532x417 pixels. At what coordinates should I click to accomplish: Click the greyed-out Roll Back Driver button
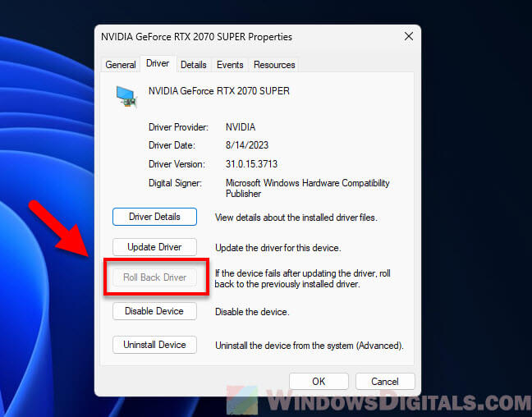coord(154,277)
